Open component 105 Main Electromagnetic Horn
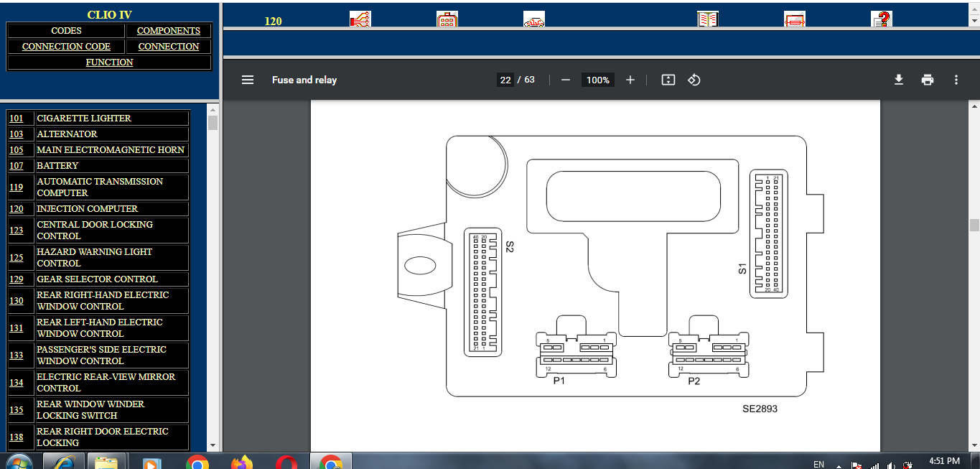 click(x=17, y=150)
